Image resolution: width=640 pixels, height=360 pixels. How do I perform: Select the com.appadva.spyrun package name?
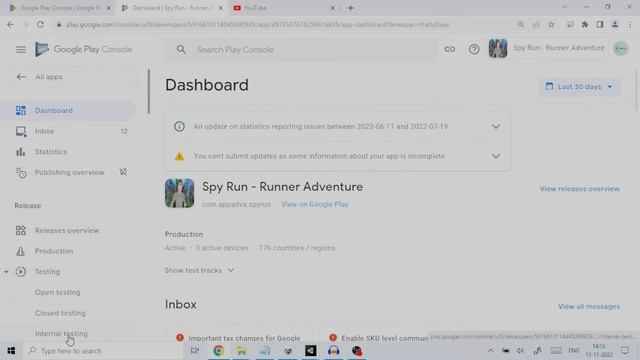tap(236, 204)
